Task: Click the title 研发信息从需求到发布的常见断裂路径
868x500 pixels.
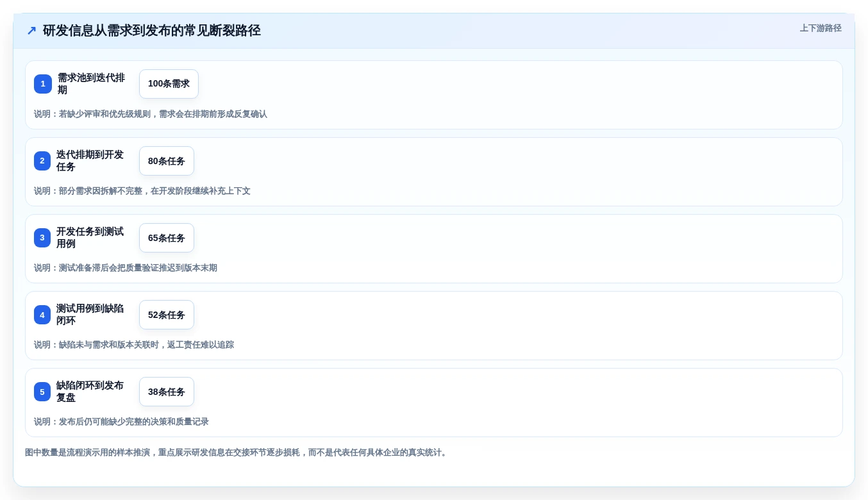Action: click(152, 31)
